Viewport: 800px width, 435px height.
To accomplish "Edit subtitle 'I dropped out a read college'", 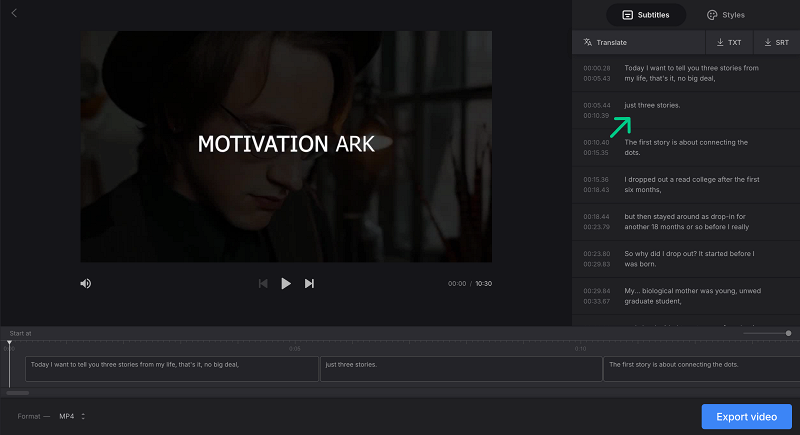I will 692,185.
